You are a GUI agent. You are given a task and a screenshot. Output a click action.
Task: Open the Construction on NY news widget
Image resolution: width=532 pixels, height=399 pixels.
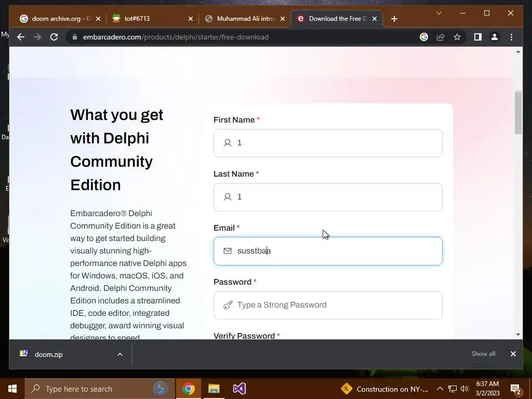pyautogui.click(x=384, y=389)
